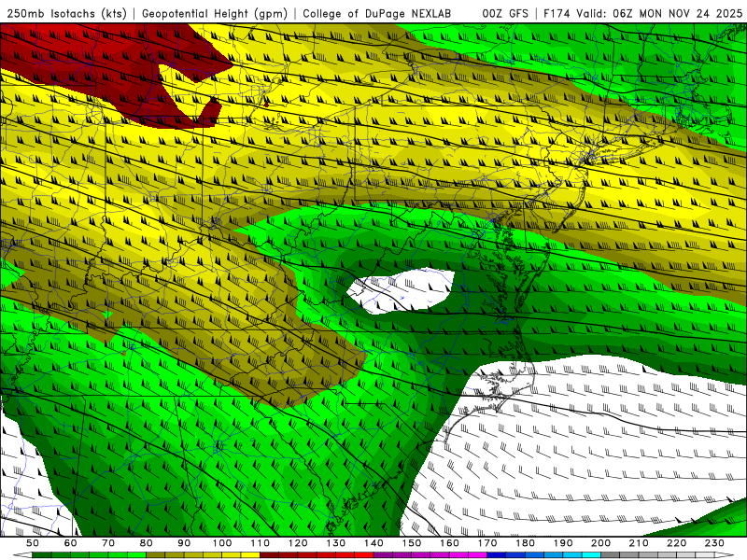The height and width of the screenshot is (560, 747).
Task: Click the '60' colorbar label
Action: 71,543
